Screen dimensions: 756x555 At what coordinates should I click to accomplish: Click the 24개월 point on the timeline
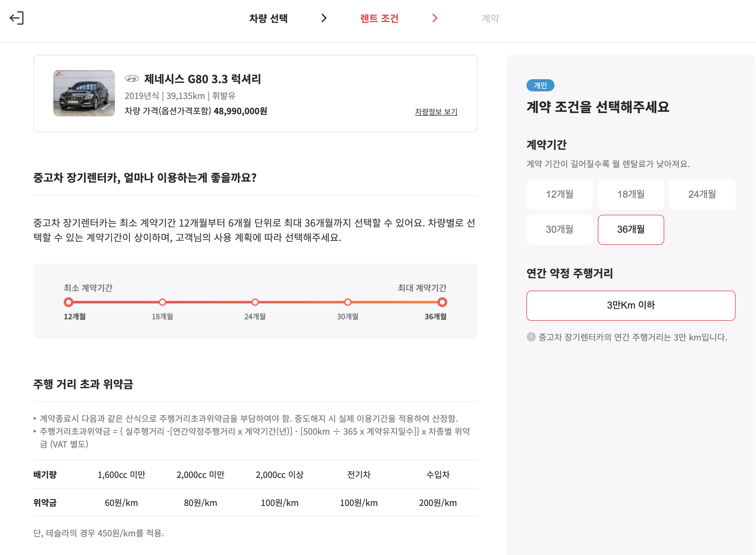coord(255,302)
